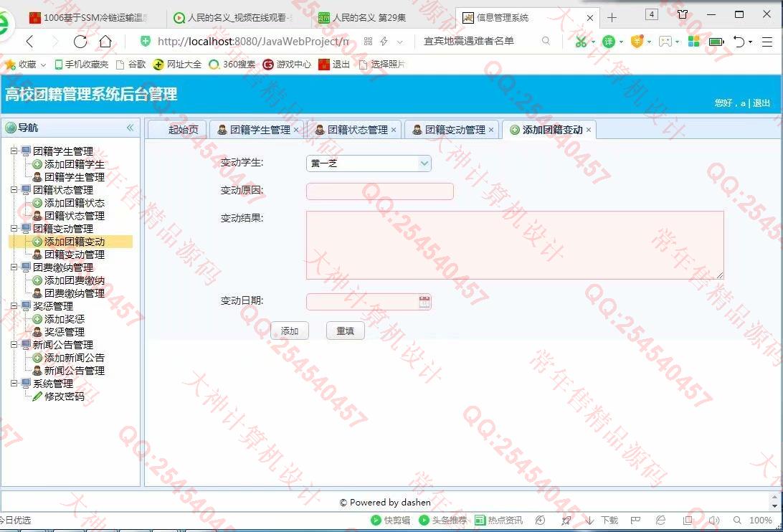Image resolution: width=783 pixels, height=532 pixels.
Task: Click the zoom magnifier 100% icon
Action: [737, 520]
